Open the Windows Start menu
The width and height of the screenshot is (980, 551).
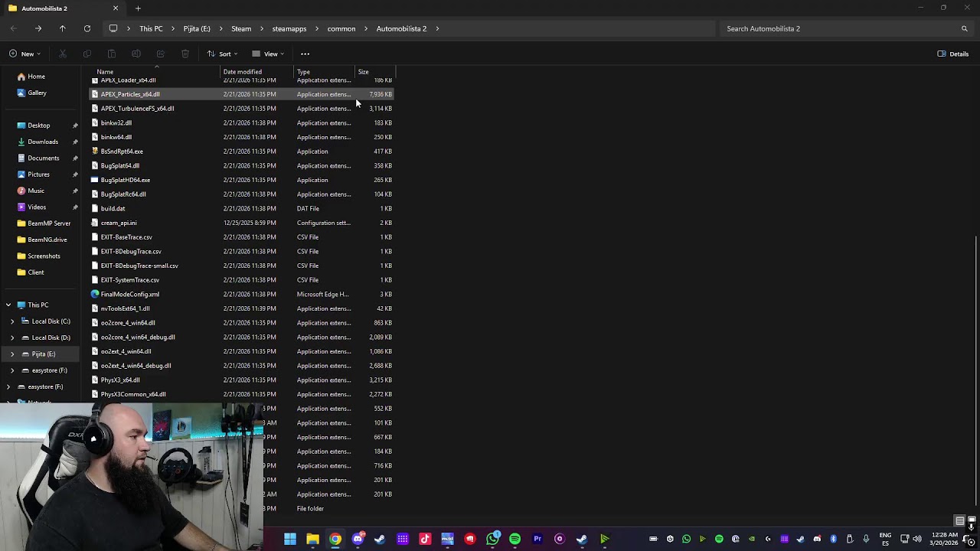[290, 539]
